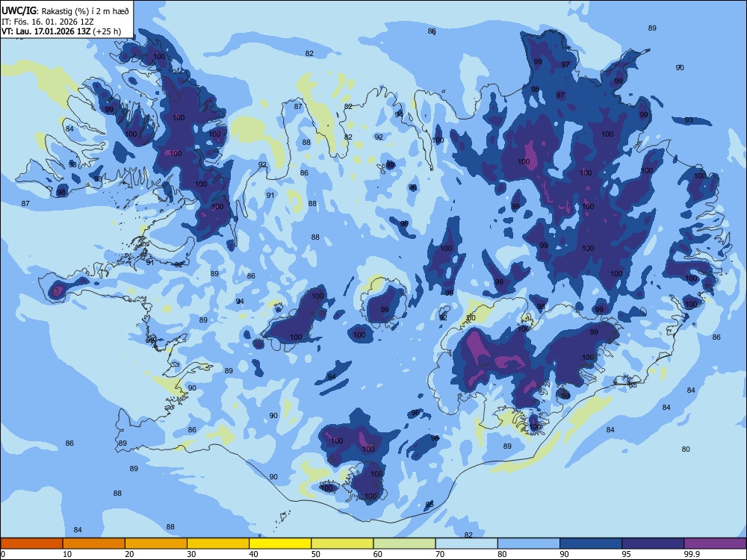Click the legend tick label '90' under the color bar
The image size is (747, 560).
coord(564,554)
